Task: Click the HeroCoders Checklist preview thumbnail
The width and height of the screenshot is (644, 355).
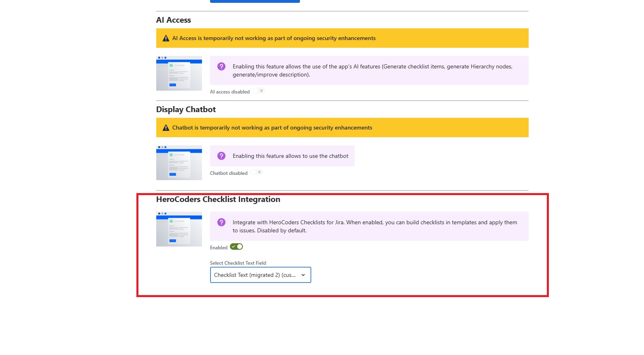Action: pos(179,229)
